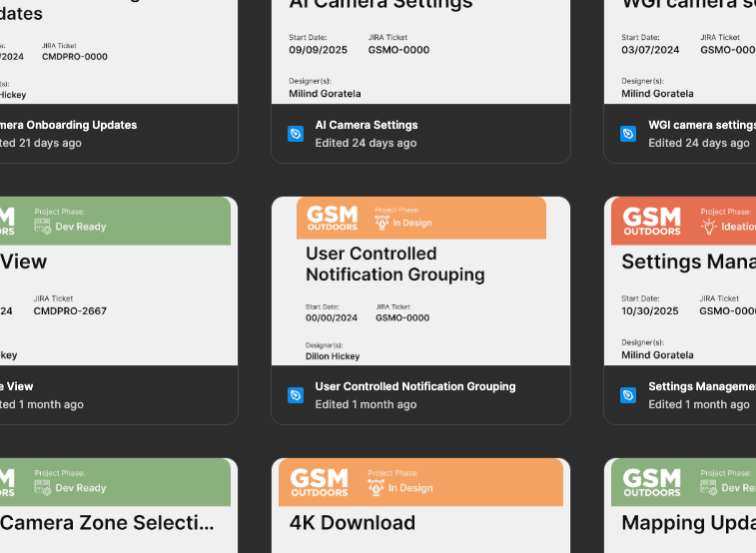The height and width of the screenshot is (553, 756).
Task: Click Dev Ready icon on the View card
Action: (42, 227)
